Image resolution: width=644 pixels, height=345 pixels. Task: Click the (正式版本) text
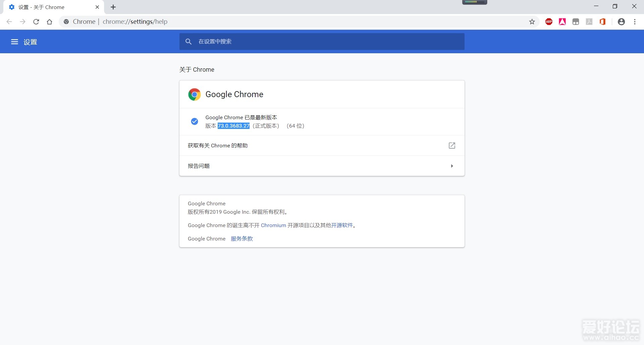(x=266, y=126)
